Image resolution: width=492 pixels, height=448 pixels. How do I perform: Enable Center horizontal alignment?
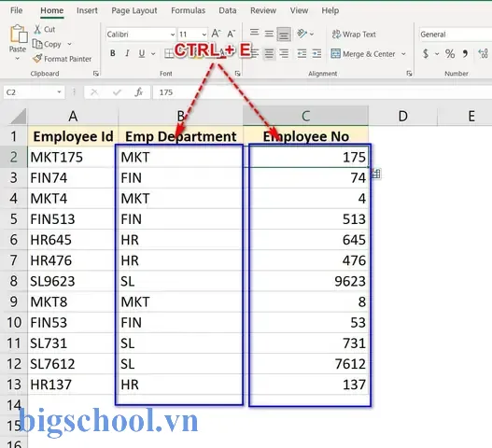[269, 53]
